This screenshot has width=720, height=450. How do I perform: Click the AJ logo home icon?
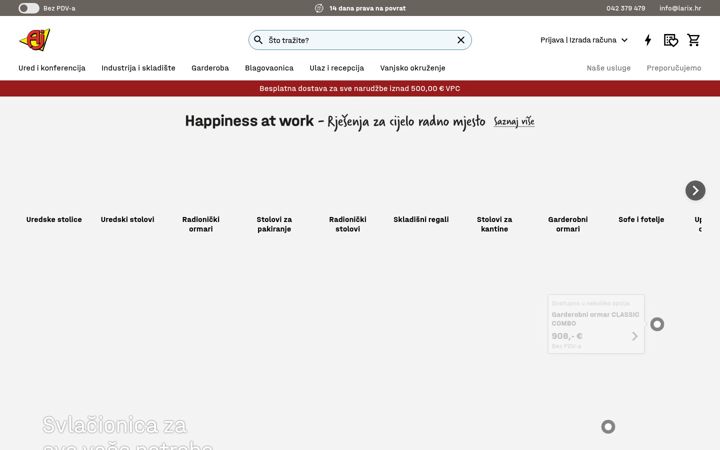tap(35, 39)
